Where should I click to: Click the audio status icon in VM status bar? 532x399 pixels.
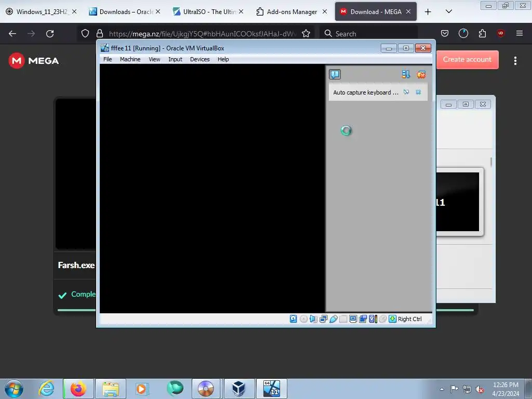click(313, 319)
